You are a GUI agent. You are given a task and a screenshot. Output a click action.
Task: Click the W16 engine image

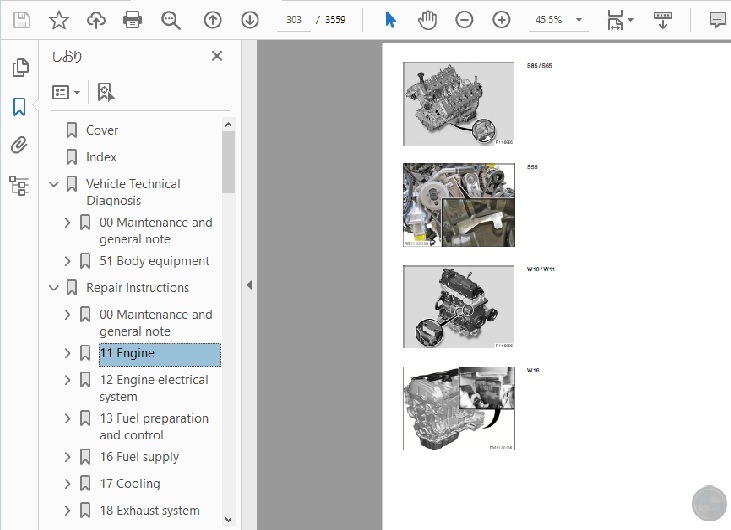459,408
